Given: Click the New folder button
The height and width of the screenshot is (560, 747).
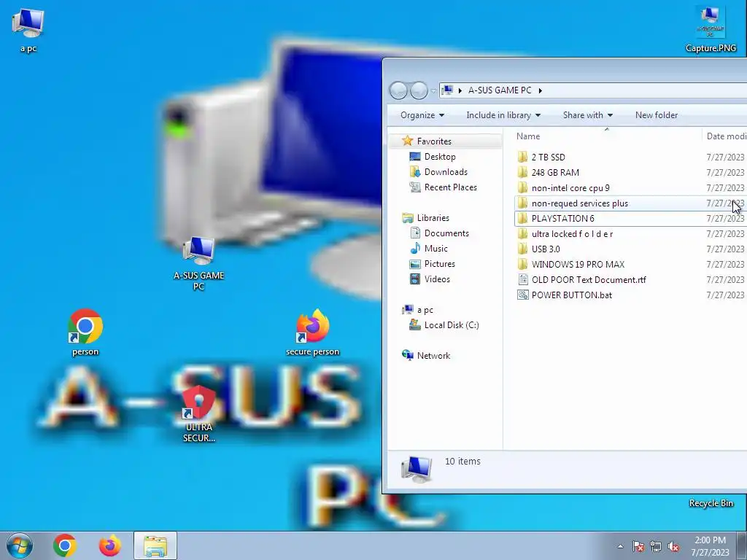Looking at the screenshot, I should 656,115.
